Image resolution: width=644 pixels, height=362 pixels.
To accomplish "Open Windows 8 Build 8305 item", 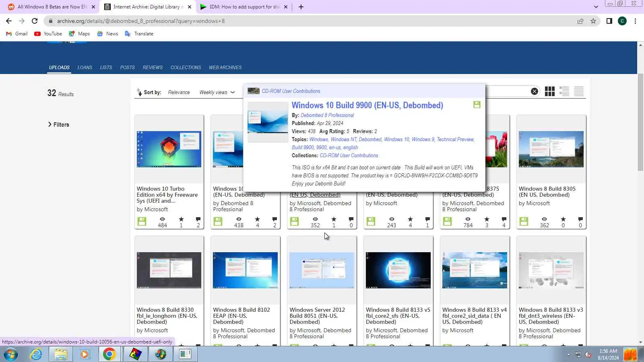I will [547, 192].
